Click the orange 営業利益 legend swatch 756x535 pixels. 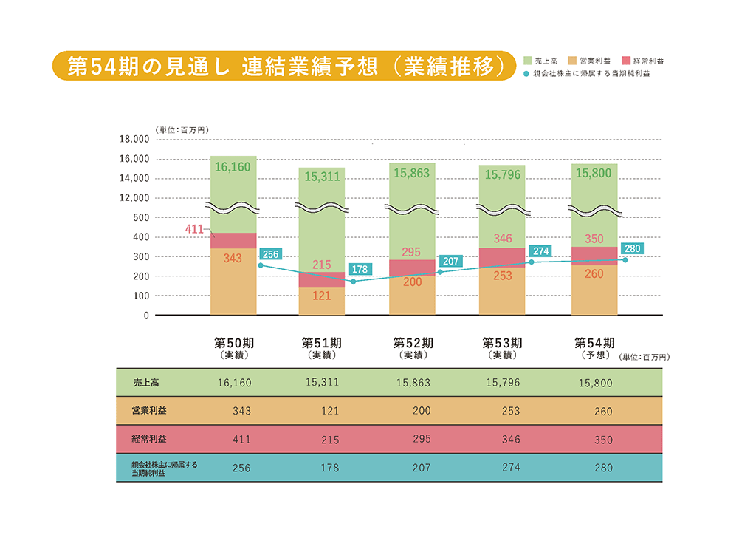[x=574, y=61]
